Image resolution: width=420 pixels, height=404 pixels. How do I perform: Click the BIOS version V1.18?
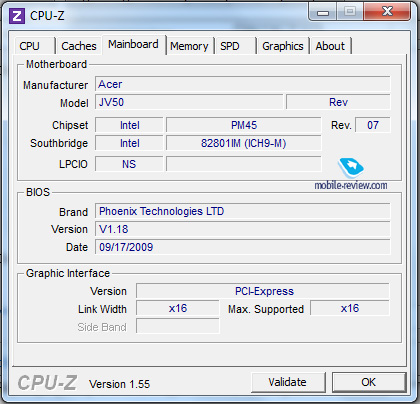pyautogui.click(x=242, y=229)
